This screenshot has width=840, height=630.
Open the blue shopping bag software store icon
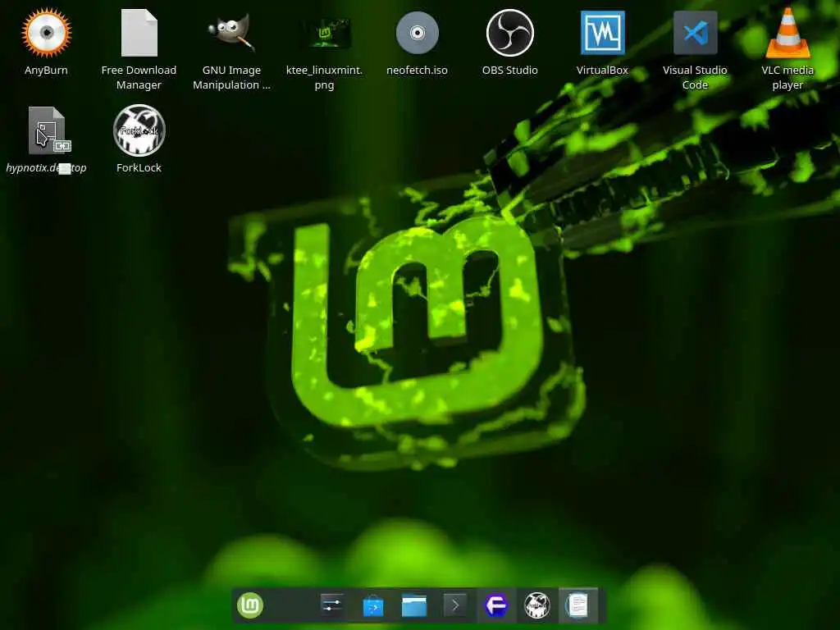[373, 605]
